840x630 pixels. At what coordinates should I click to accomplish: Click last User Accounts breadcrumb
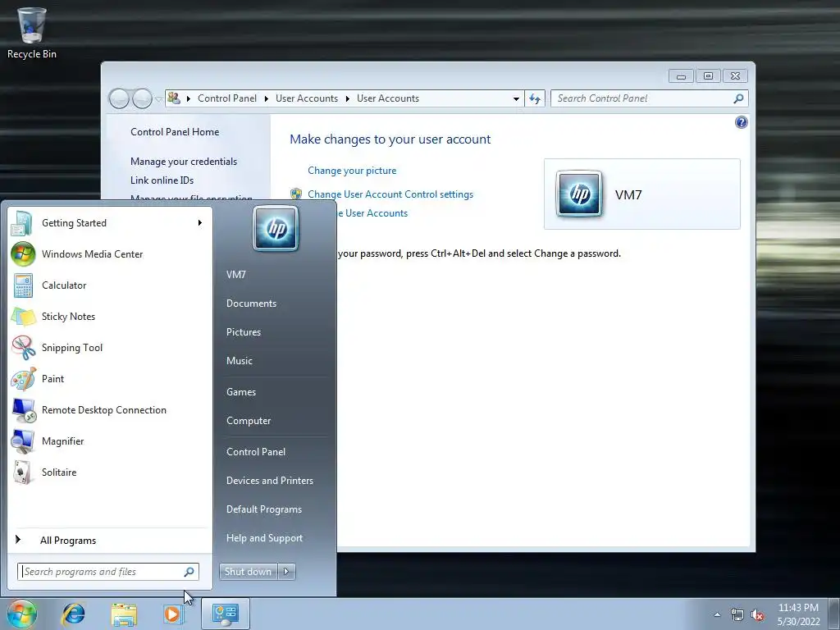388,98
